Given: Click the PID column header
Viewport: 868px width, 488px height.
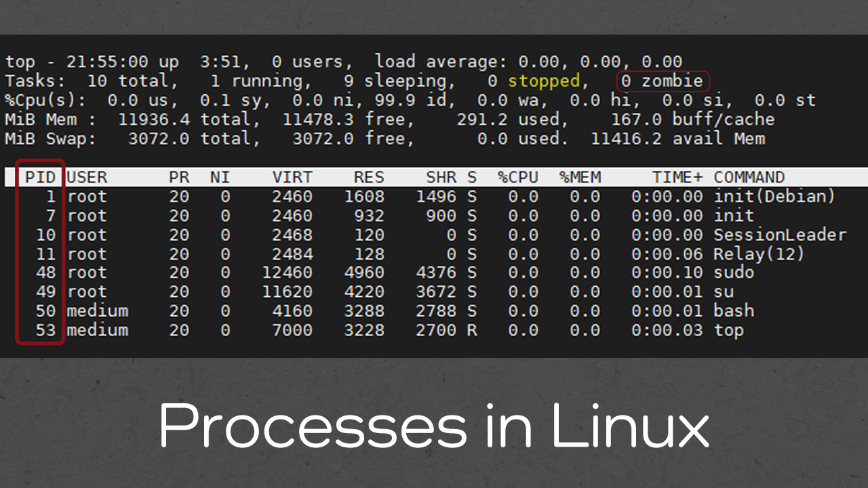Looking at the screenshot, I should [x=41, y=178].
